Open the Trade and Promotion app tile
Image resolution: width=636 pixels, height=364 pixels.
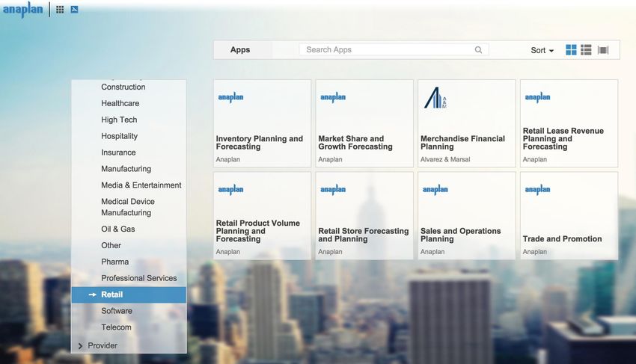tap(562, 239)
